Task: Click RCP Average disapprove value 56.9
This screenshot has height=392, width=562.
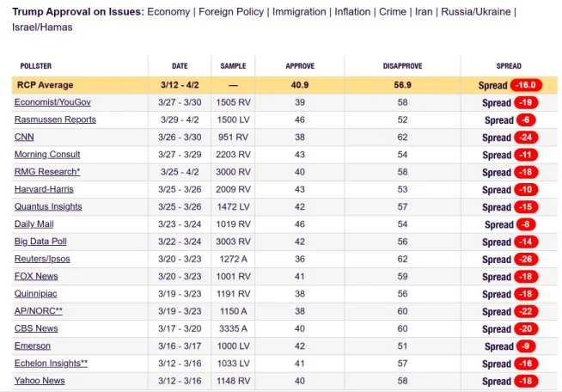Action: [402, 85]
